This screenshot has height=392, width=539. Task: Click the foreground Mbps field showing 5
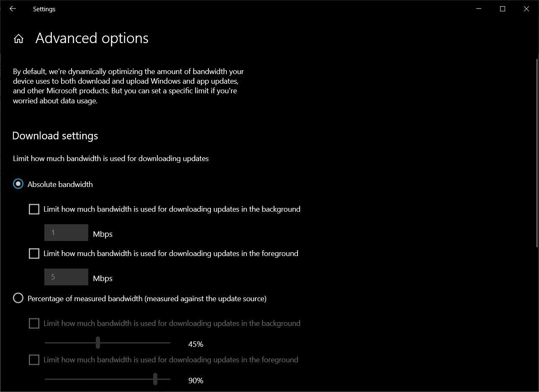[66, 277]
